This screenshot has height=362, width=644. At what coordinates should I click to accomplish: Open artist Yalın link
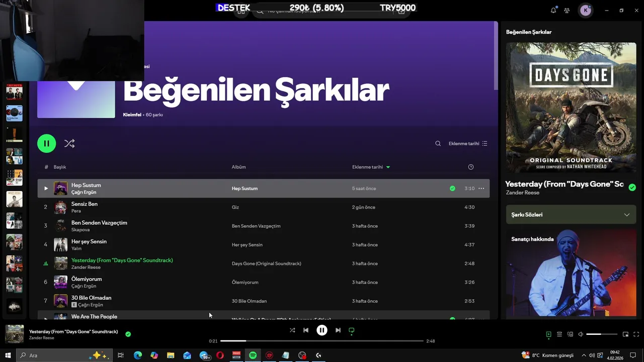point(76,248)
